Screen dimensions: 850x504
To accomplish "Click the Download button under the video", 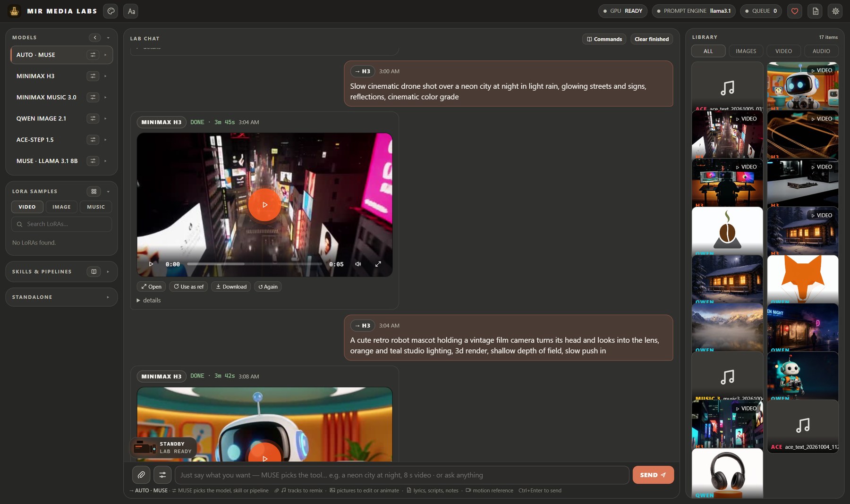I will tap(231, 287).
